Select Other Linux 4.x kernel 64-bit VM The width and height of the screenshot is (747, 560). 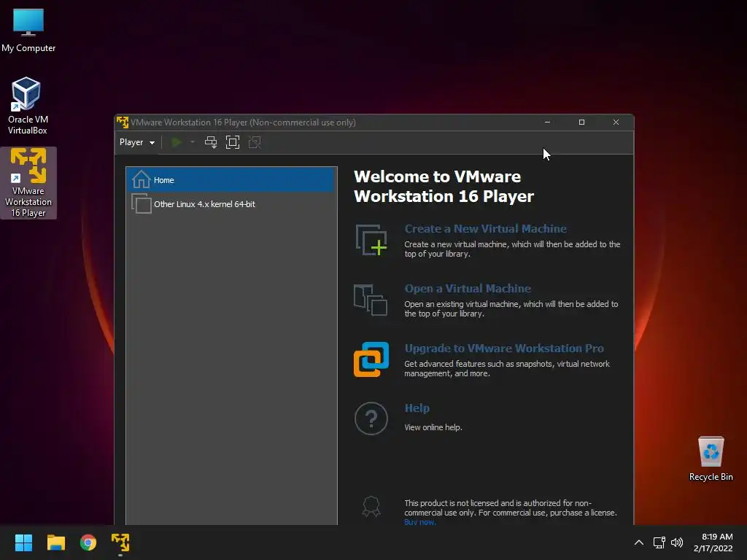pyautogui.click(x=230, y=204)
